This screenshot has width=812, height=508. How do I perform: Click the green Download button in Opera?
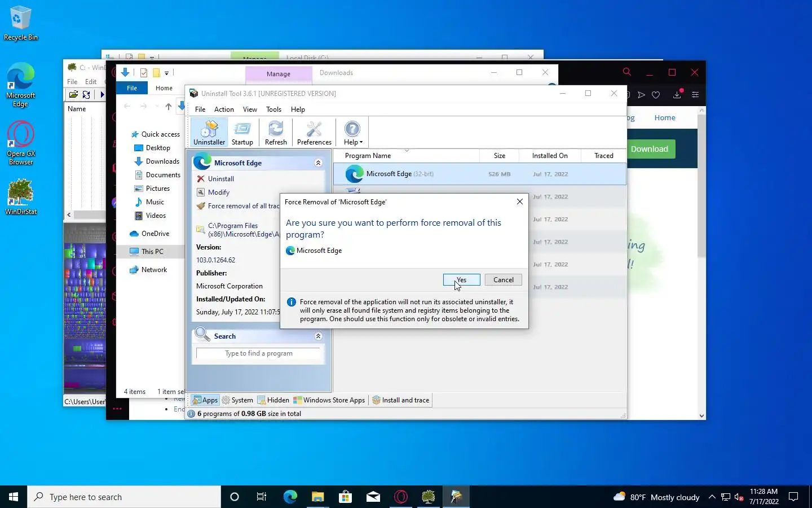pyautogui.click(x=650, y=149)
